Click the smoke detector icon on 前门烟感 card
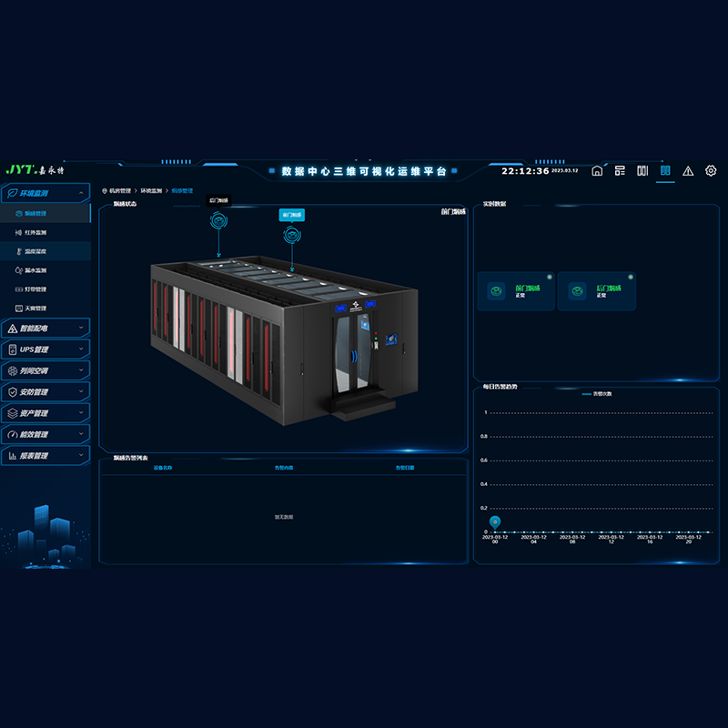Image resolution: width=728 pixels, height=728 pixels. (496, 291)
